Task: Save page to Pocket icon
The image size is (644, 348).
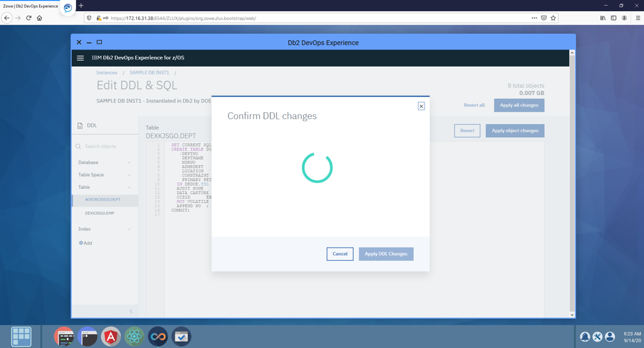Action: [543, 18]
